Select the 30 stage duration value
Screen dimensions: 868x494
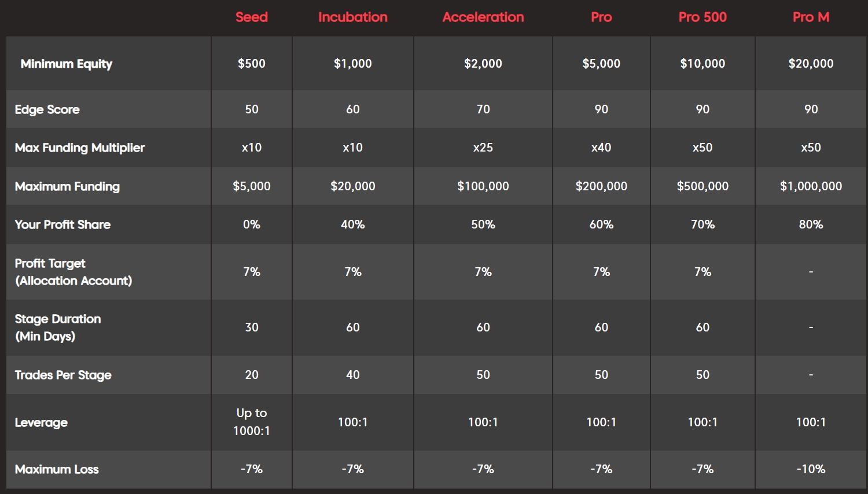[251, 327]
